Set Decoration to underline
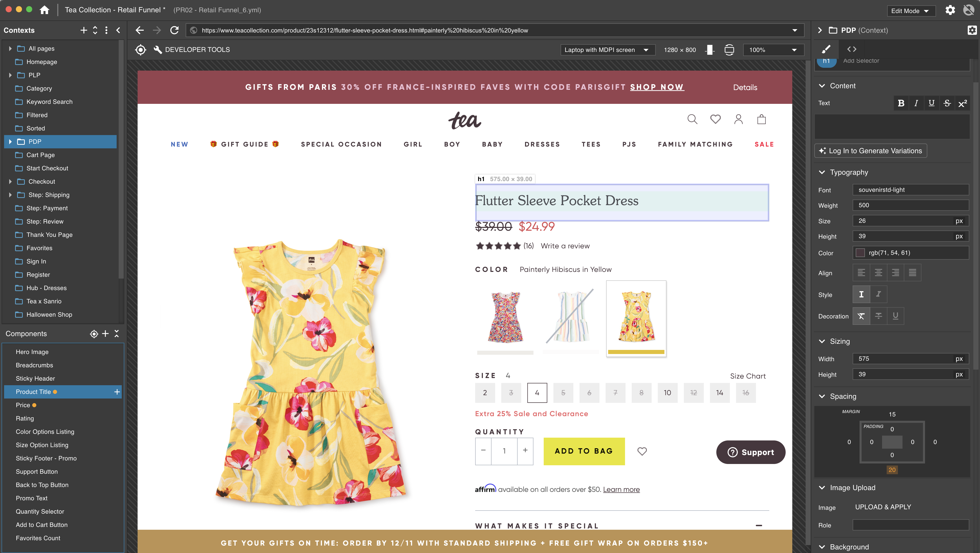This screenshot has height=553, width=980. (895, 316)
